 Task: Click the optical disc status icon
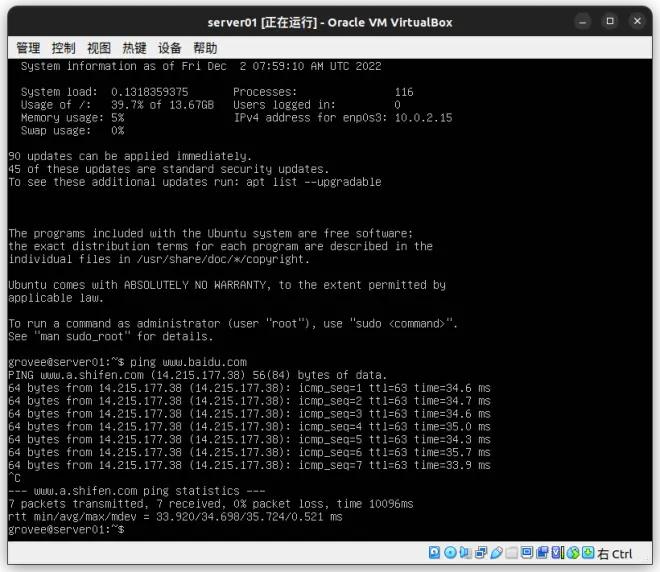click(450, 552)
